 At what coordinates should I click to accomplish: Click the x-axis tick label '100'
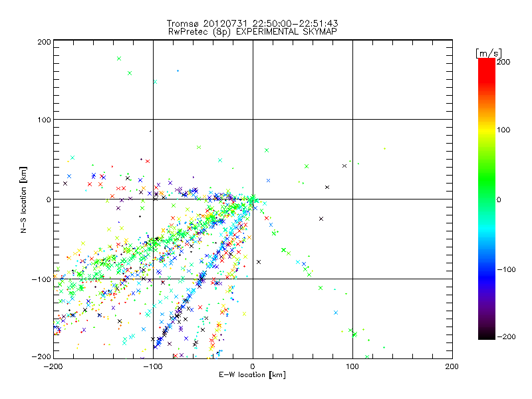(352, 366)
